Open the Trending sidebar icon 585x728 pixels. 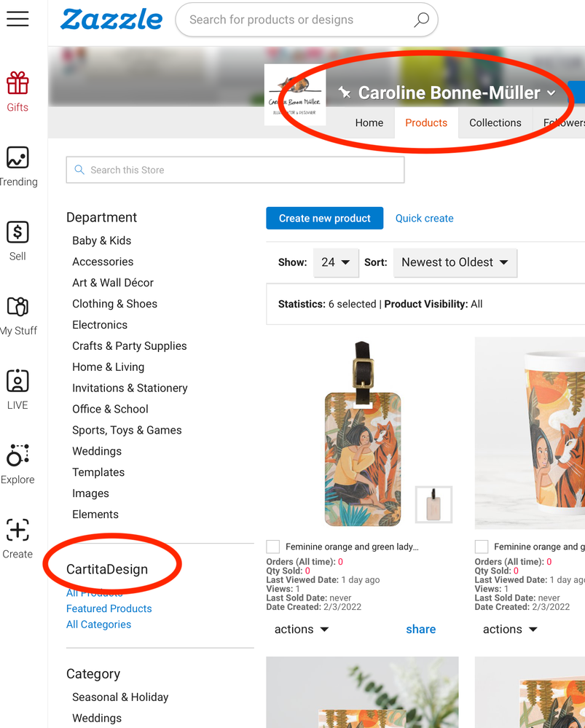[x=17, y=158]
